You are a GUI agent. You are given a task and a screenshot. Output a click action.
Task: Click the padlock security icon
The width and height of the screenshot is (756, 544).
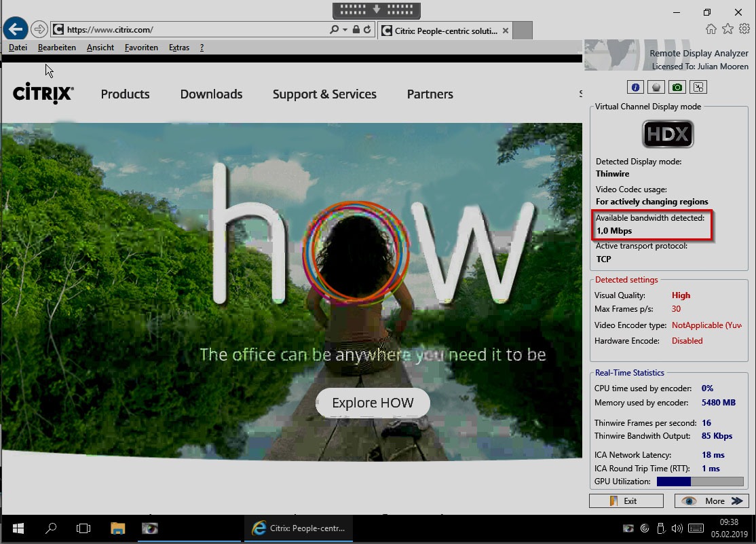356,29
